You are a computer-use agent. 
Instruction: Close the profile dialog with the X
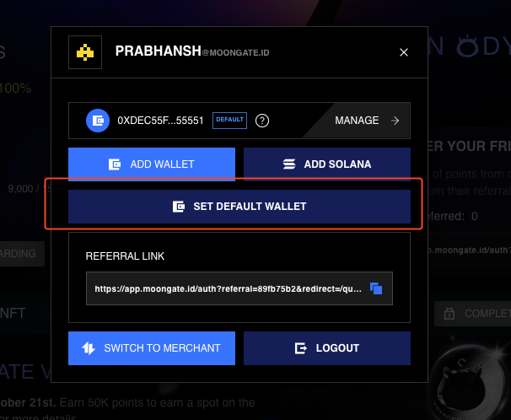pos(404,52)
